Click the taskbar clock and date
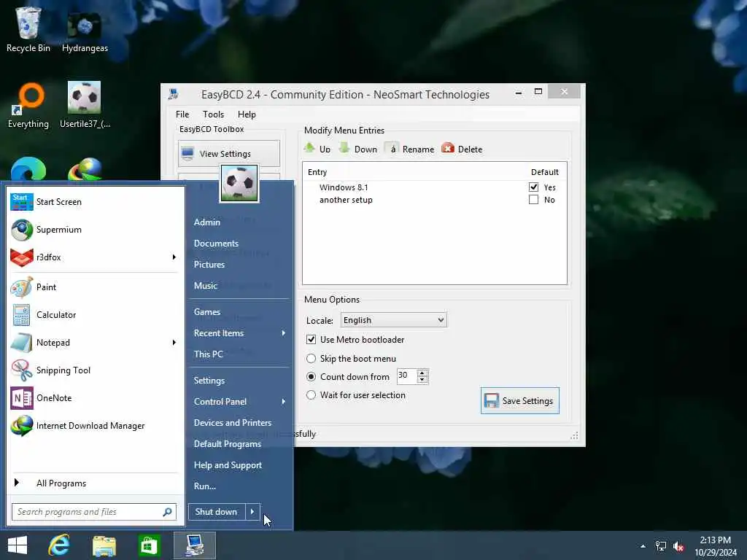Screen dimensions: 747x560 tap(716, 546)
